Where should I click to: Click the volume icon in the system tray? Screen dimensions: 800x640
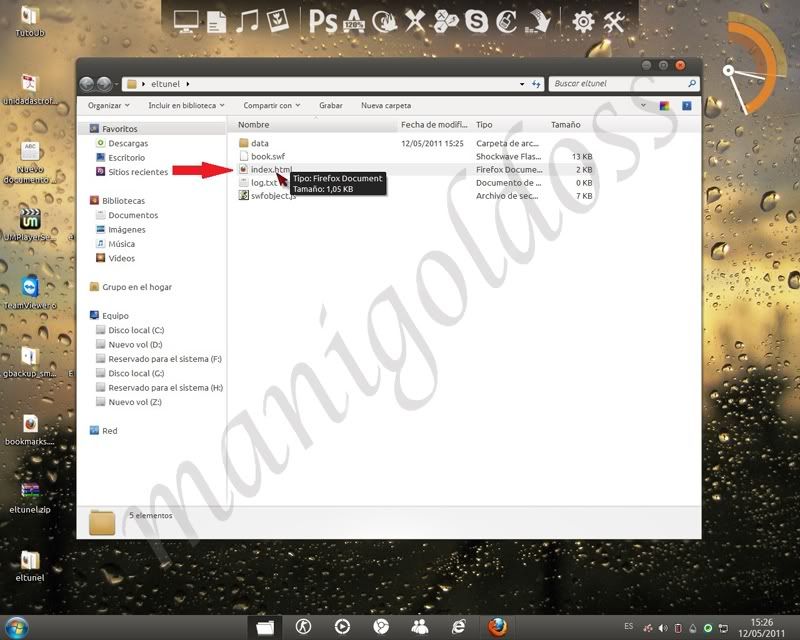click(x=663, y=628)
